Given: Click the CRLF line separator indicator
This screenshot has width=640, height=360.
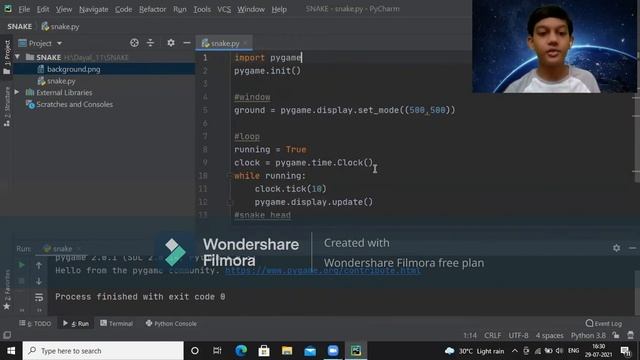Looking at the screenshot, I should (x=493, y=336).
